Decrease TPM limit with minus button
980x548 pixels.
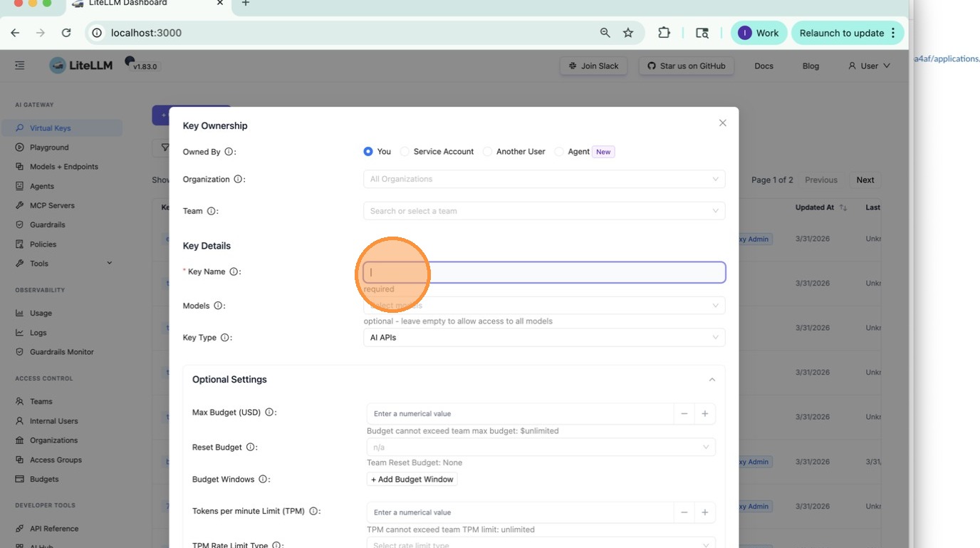684,512
